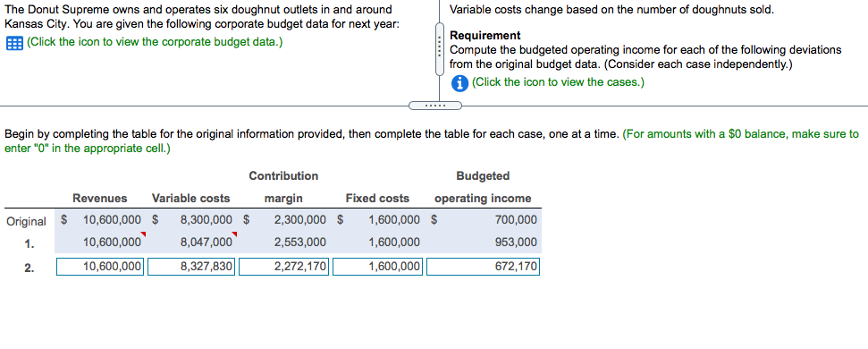This screenshot has height=349, width=868.
Task: Click row 1 operating income 953,000
Action: [516, 243]
